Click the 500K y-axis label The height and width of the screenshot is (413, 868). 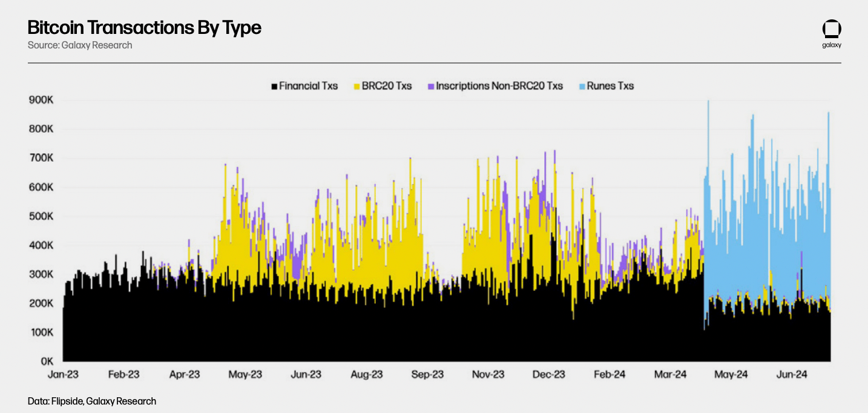click(x=41, y=217)
